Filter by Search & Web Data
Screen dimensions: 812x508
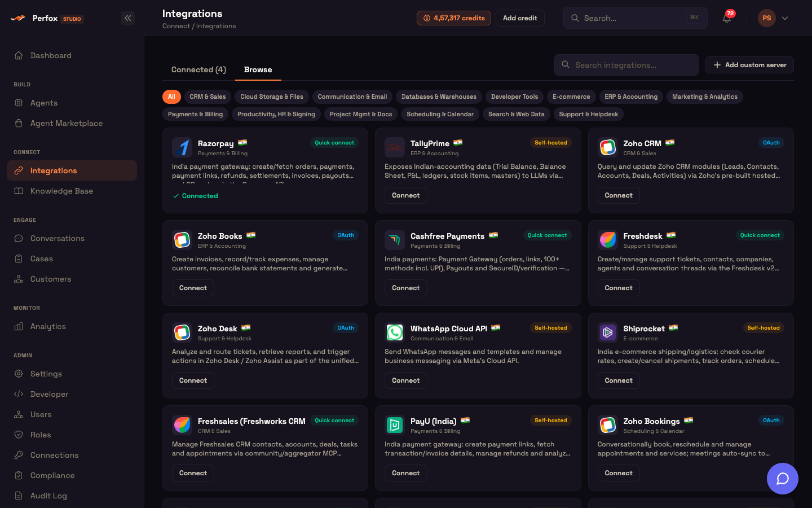tap(517, 114)
